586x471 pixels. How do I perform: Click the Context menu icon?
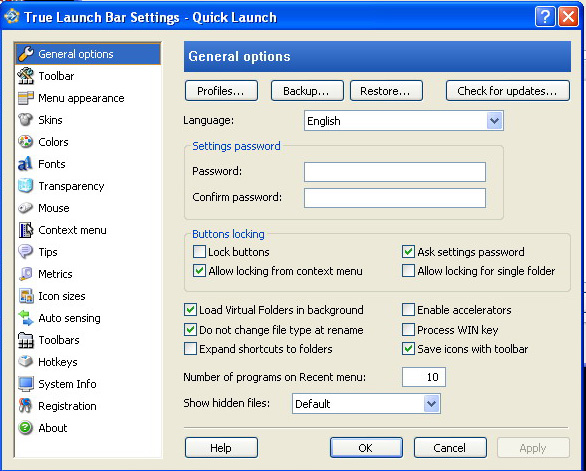pyautogui.click(x=26, y=230)
